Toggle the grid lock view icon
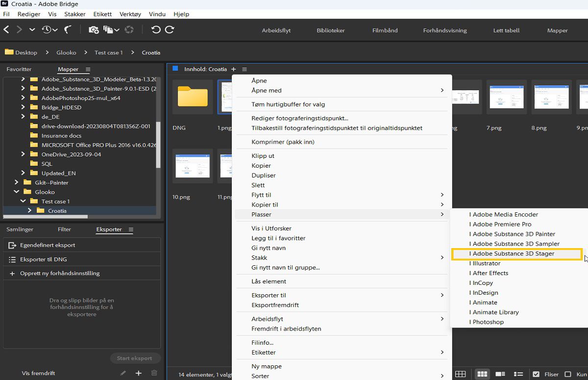Viewport: 588px width, 380px height. (x=460, y=374)
